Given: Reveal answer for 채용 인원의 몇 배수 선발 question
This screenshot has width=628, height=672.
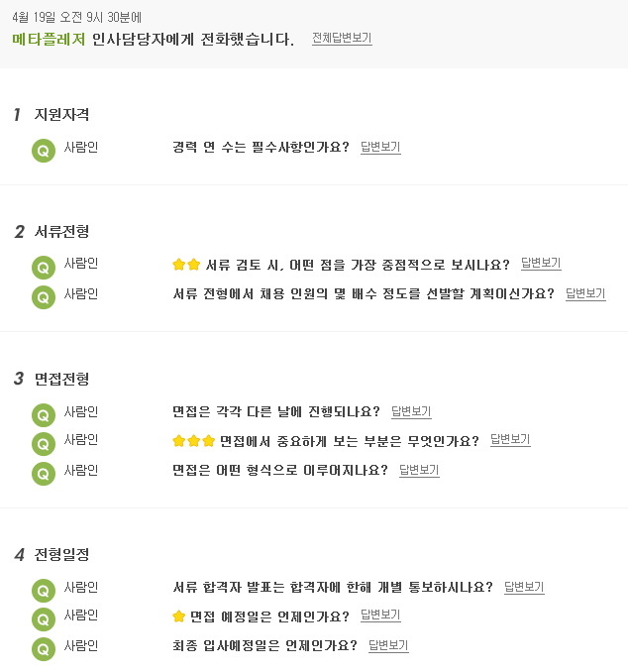Looking at the screenshot, I should pyautogui.click(x=585, y=293).
